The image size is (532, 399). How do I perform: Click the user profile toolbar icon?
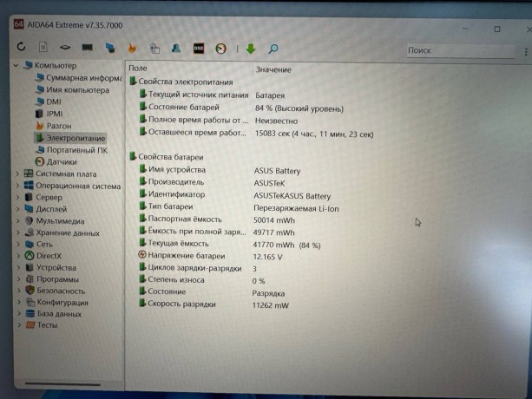point(176,49)
